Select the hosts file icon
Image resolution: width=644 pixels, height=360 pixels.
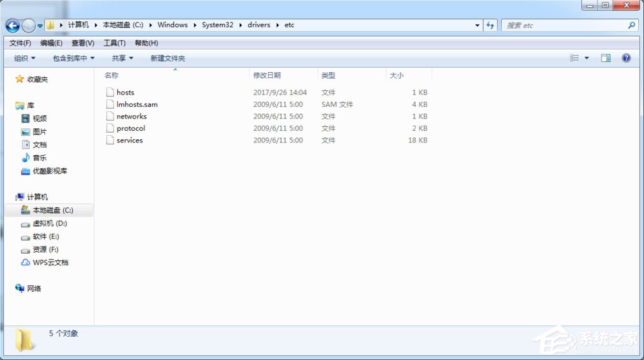pos(110,93)
